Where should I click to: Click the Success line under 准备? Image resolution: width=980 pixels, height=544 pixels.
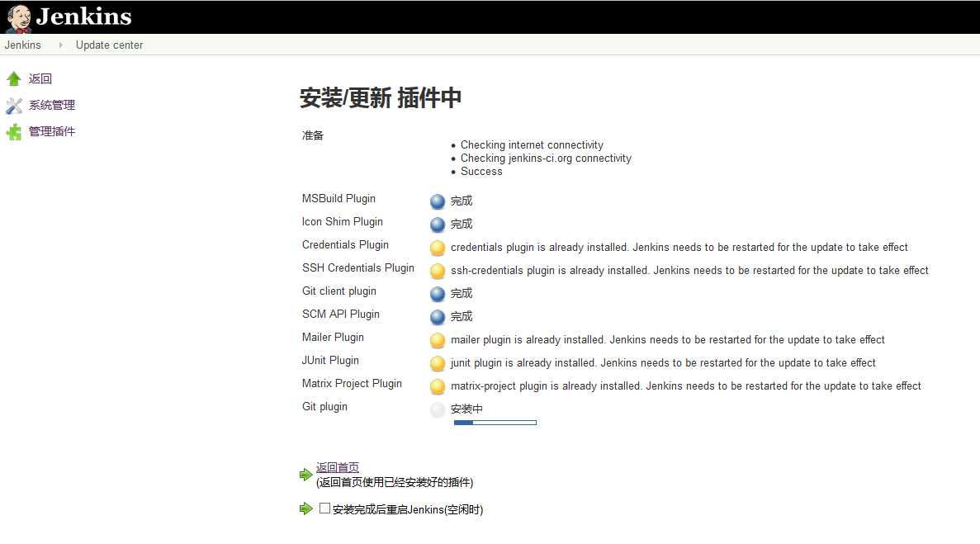click(x=481, y=171)
